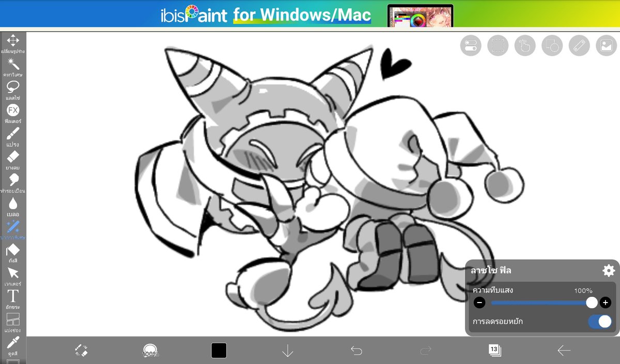Switch between brush and eraser
Viewport: 620px width, 364px height.
pyautogui.click(x=82, y=351)
